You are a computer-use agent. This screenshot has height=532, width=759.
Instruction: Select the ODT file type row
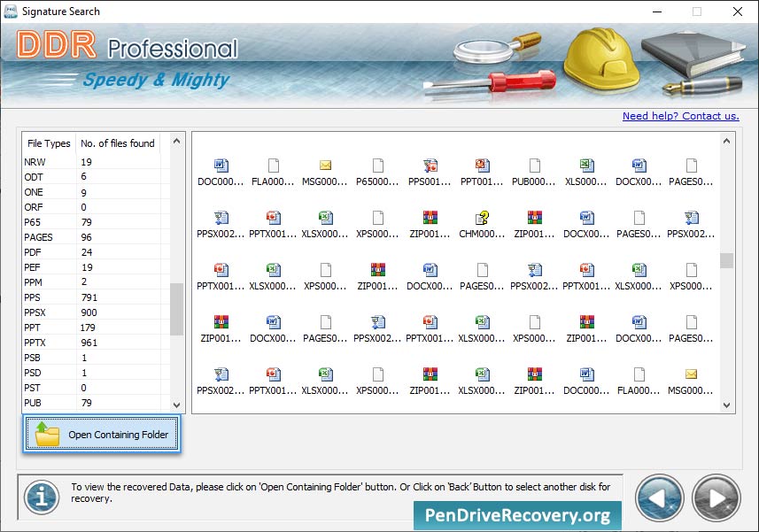(92, 177)
